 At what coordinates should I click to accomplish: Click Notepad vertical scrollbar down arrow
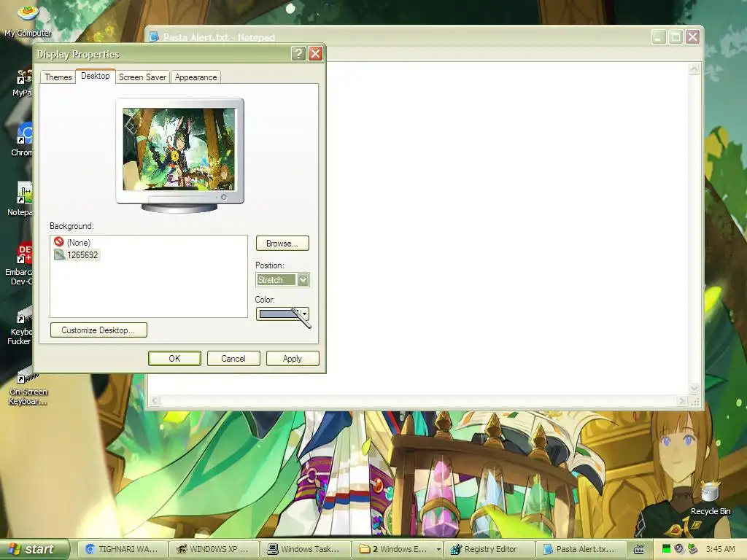pos(694,389)
